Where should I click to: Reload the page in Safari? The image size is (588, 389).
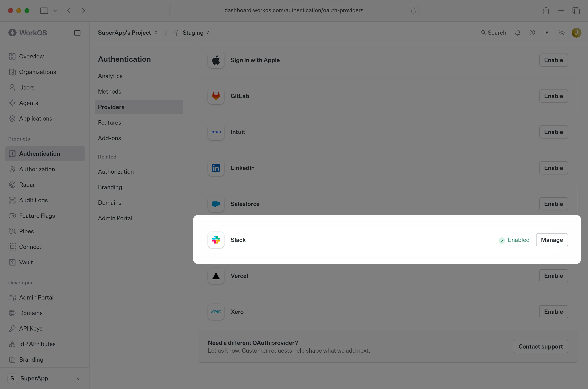[x=413, y=11]
